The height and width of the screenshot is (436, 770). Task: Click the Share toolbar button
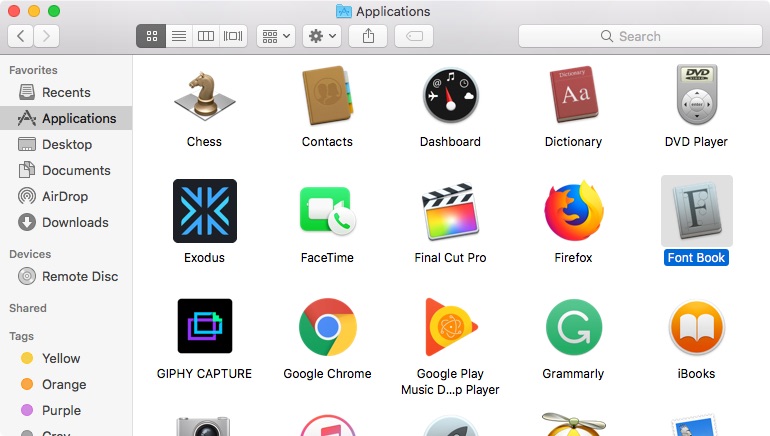coord(368,36)
